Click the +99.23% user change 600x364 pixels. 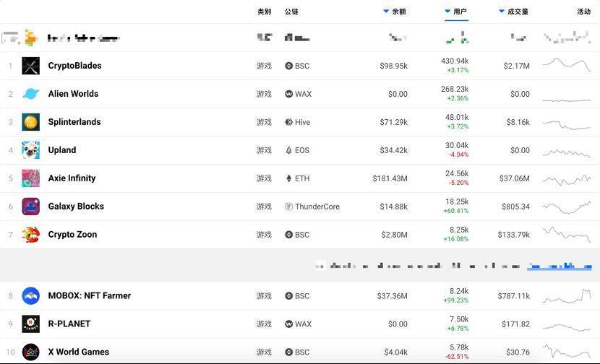click(455, 300)
